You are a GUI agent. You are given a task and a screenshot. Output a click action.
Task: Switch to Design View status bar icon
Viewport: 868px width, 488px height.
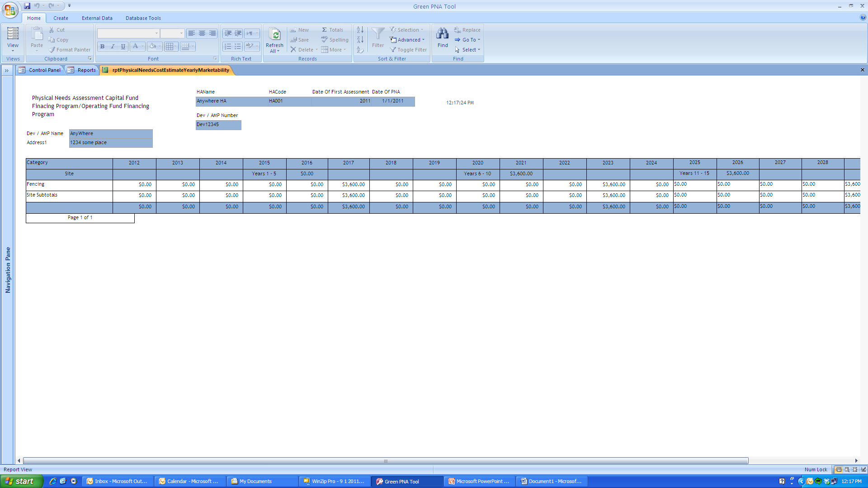coord(863,469)
